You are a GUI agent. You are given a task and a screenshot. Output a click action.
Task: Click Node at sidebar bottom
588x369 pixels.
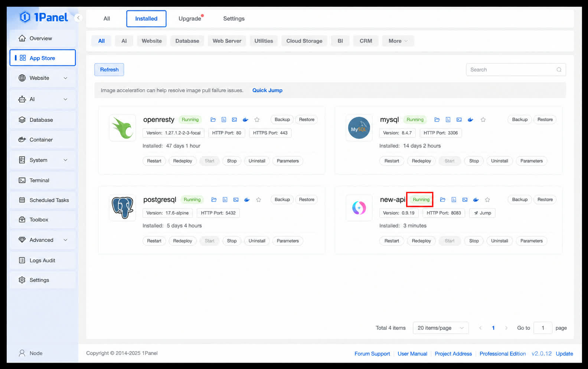click(x=31, y=353)
